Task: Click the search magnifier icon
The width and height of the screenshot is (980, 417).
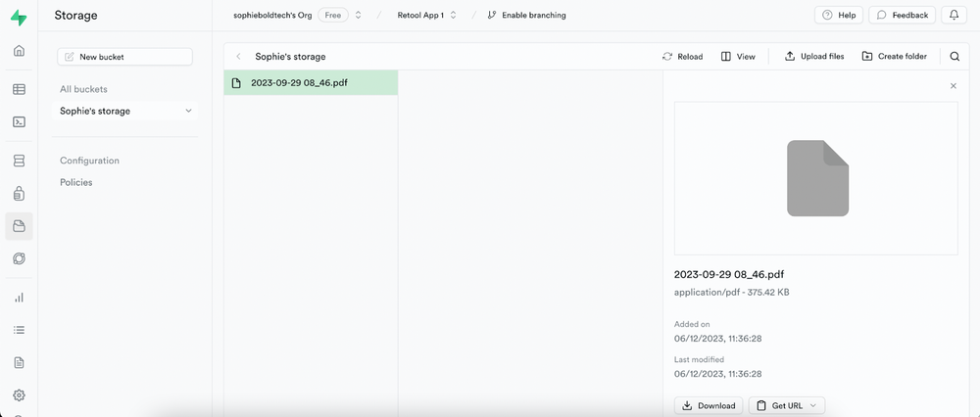Action: coord(955,57)
